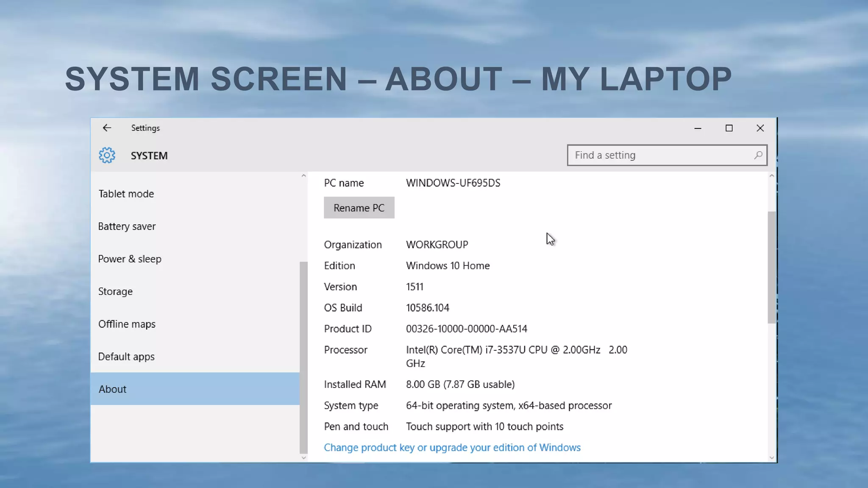This screenshot has height=488, width=868.
Task: Click the SYSTEM header title
Action: (149, 156)
